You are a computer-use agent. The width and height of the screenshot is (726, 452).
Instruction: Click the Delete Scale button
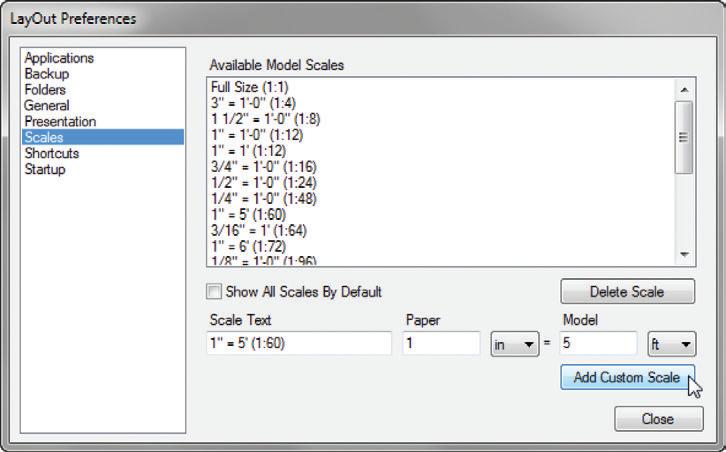coord(627,292)
